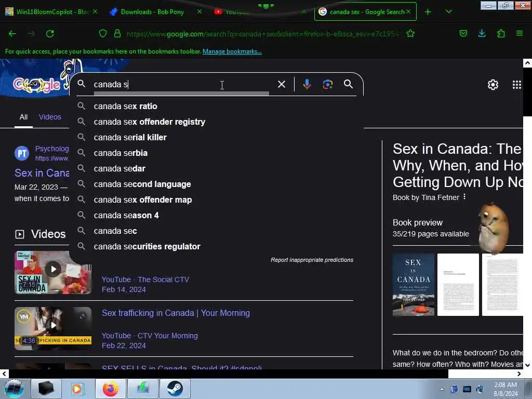Open the Steam taskbar icon

(175, 389)
